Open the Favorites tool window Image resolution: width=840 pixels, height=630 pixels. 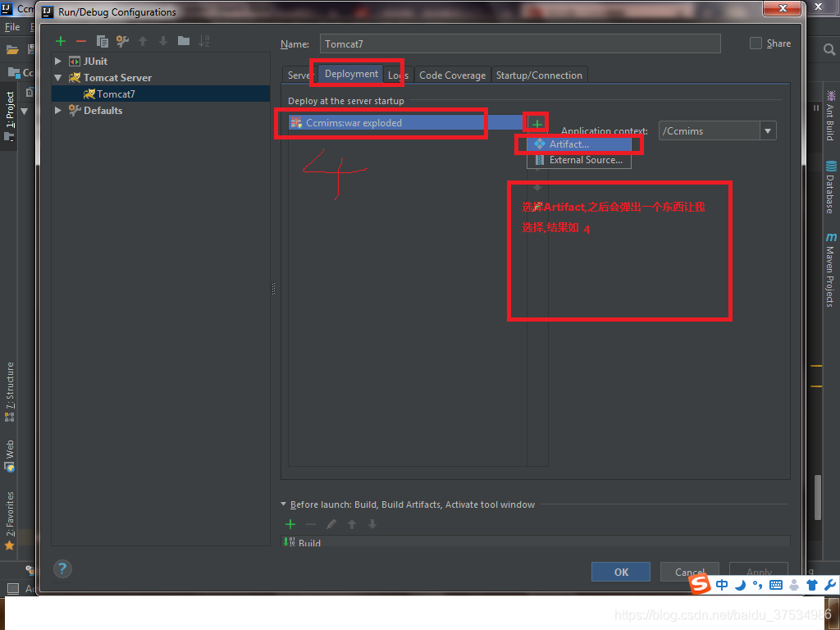10,520
